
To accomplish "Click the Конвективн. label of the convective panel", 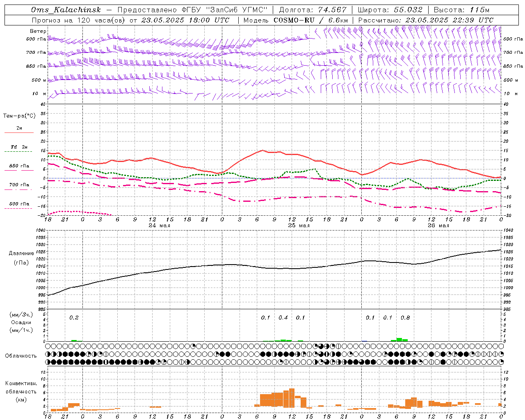I will point(21,383).
